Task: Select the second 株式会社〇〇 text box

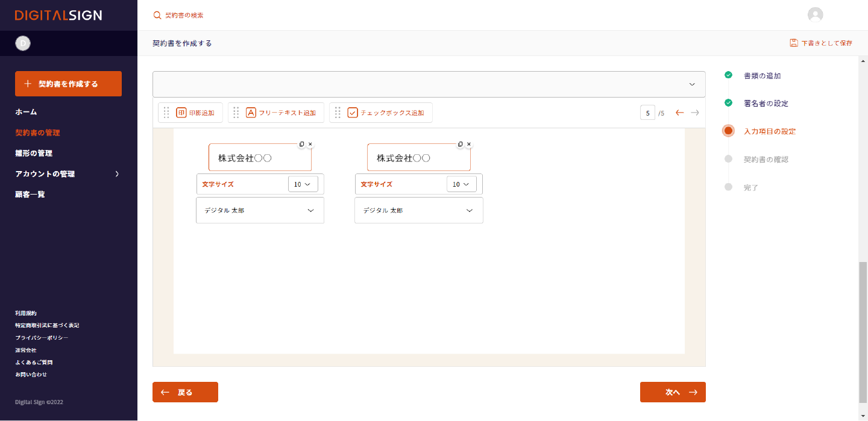Action: [419, 158]
